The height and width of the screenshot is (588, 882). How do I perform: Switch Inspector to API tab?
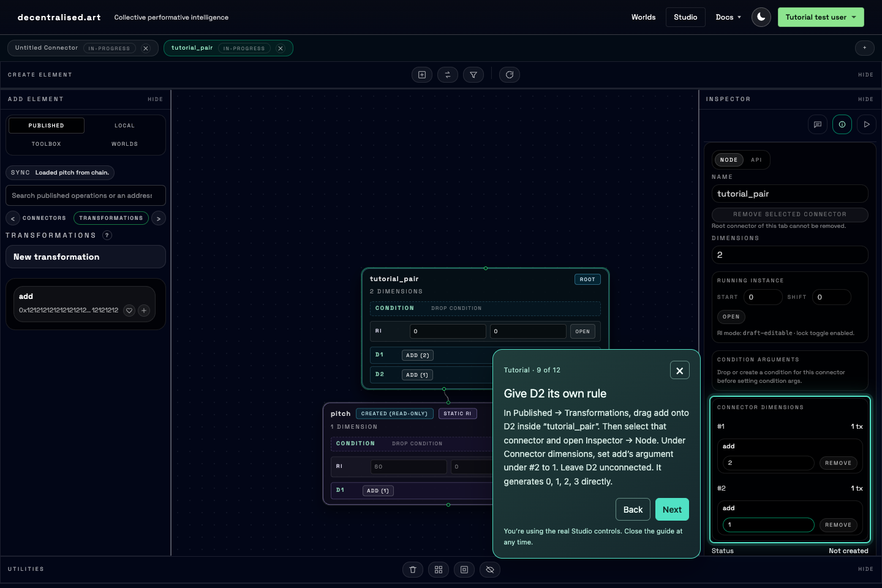pos(756,160)
